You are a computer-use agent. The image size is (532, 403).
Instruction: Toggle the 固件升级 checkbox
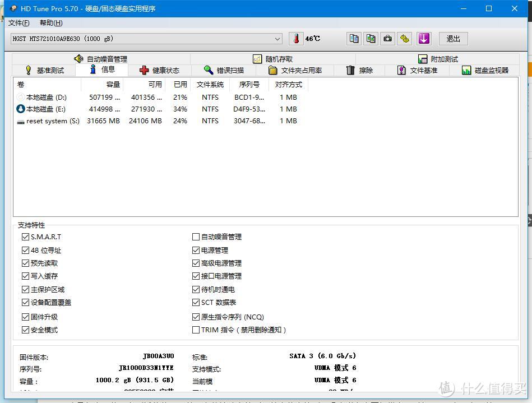[25, 317]
